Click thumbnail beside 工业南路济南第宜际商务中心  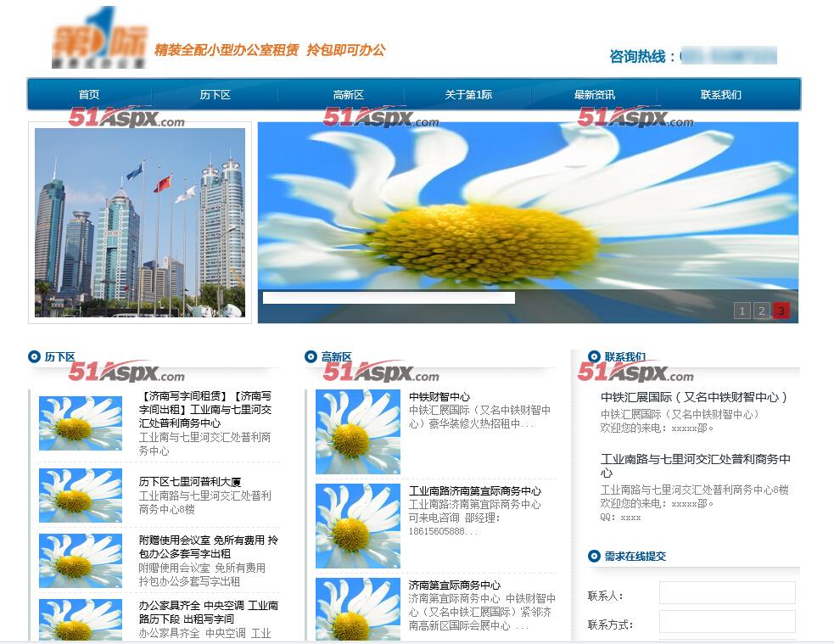358,526
